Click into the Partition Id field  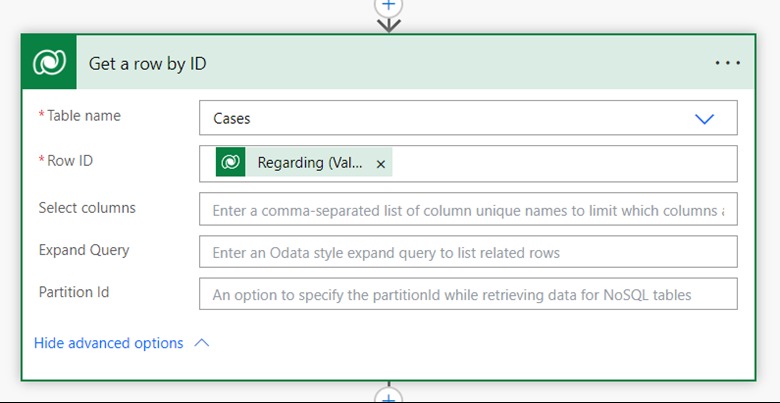[x=468, y=294]
